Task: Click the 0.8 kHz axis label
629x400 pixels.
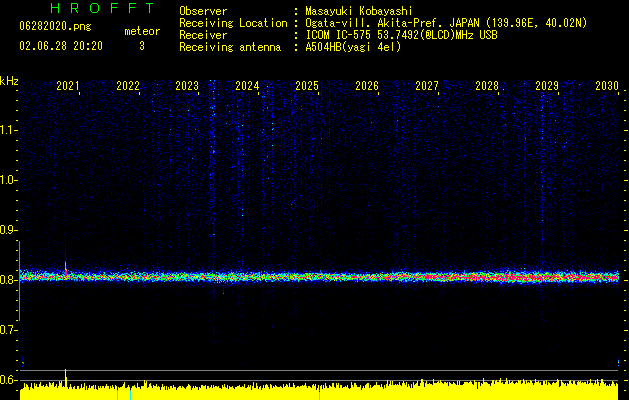Action: [7, 280]
